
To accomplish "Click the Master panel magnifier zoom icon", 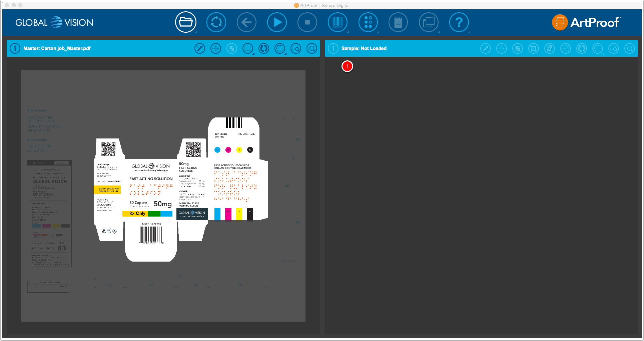I will click(x=312, y=48).
